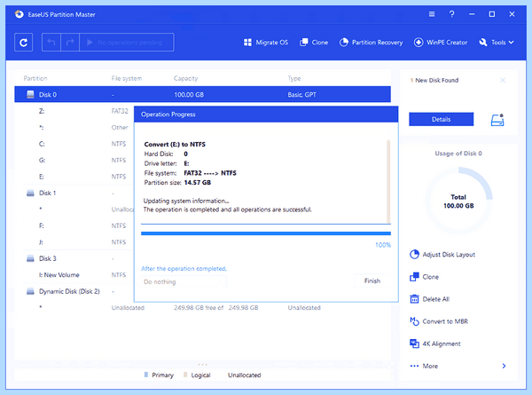532x395 pixels.
Task: Select the Disk 0 row
Action: (202, 94)
